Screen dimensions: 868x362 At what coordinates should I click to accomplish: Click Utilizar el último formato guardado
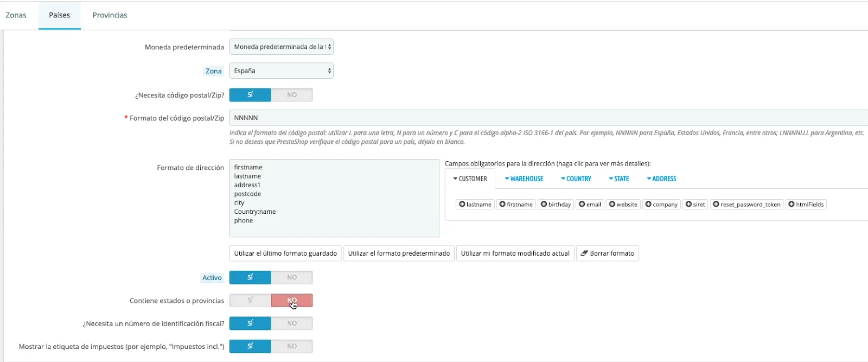click(x=285, y=253)
